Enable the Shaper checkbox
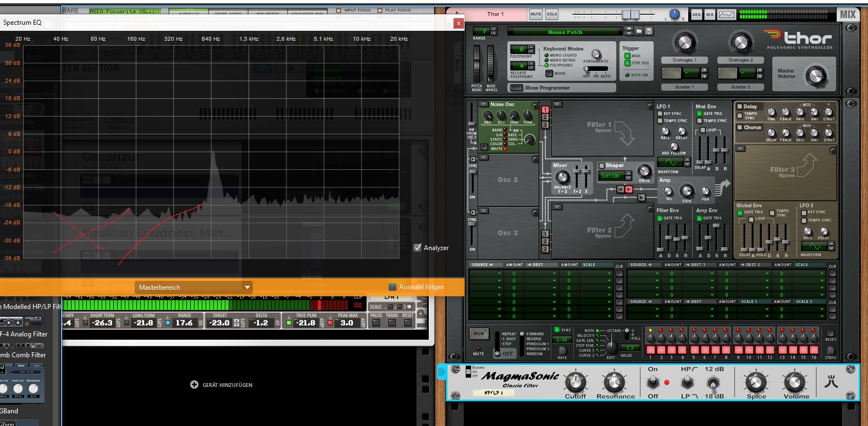 pyautogui.click(x=601, y=165)
